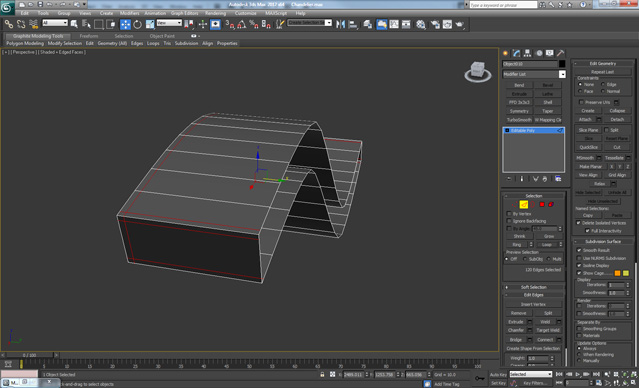Expand the Soft Selection rollout
Viewport: 639px width, 388px height.
(533, 287)
